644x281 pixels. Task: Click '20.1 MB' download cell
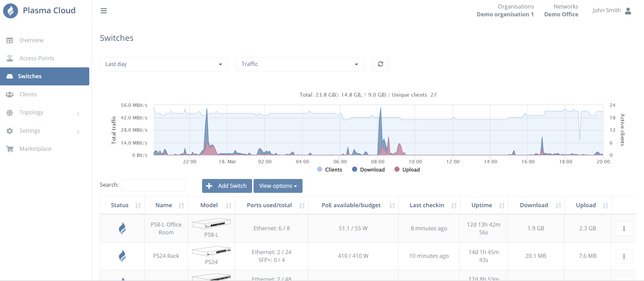(x=536, y=256)
